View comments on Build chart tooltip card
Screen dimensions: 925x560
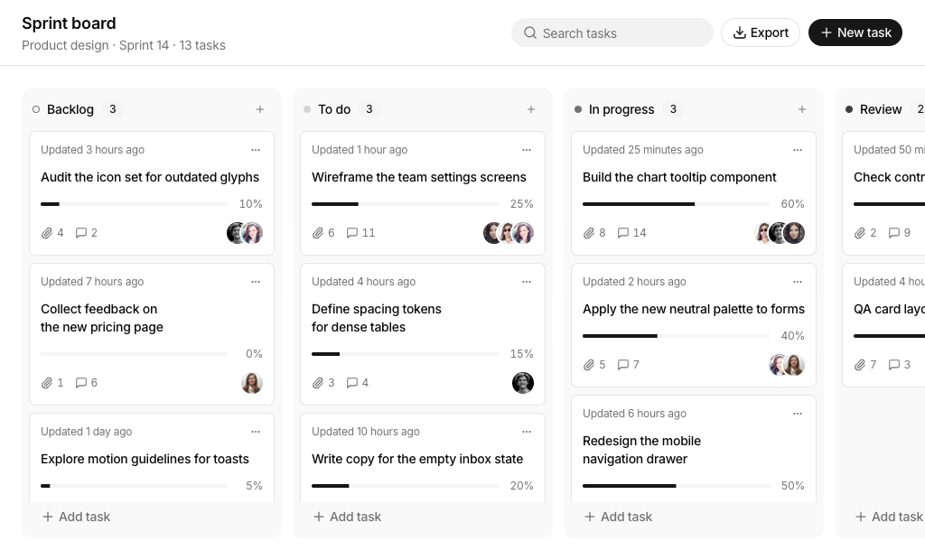click(631, 233)
